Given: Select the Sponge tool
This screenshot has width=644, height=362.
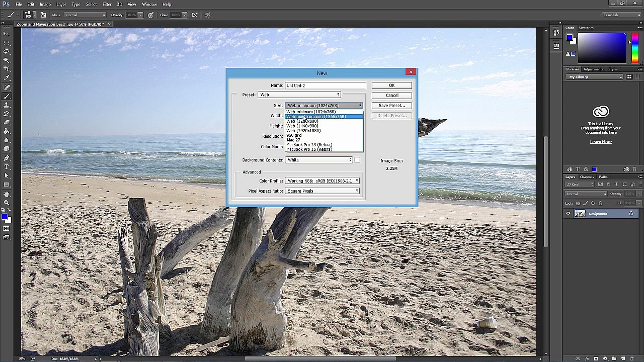Looking at the screenshot, I should [6, 149].
